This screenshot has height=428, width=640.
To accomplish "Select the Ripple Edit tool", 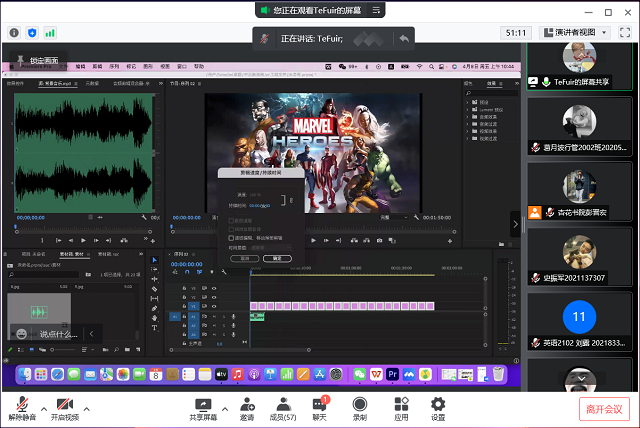I will pyautogui.click(x=154, y=279).
